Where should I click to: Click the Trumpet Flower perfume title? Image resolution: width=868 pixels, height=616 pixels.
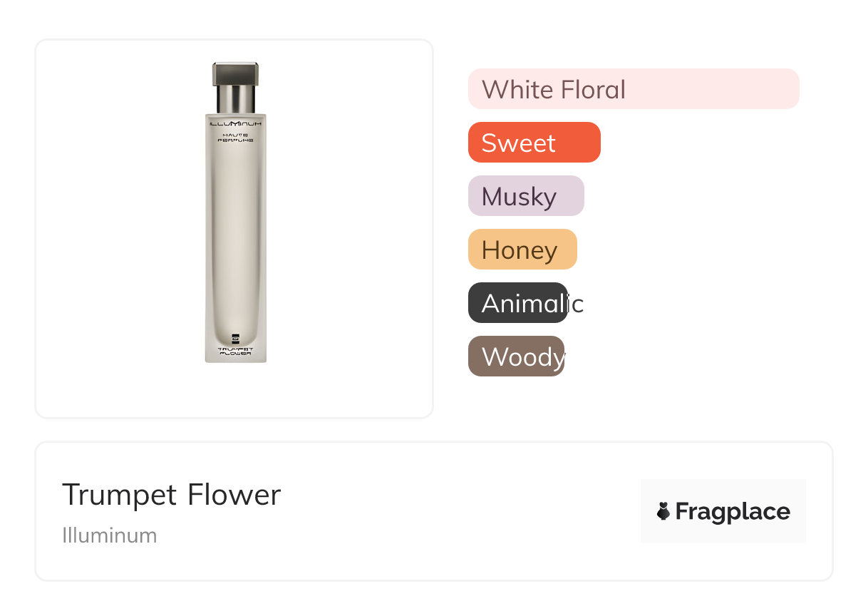click(172, 494)
